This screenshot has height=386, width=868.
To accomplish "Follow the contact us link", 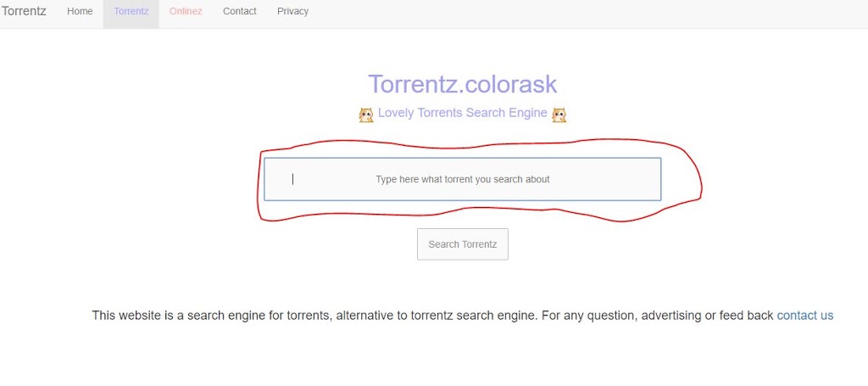I will [x=805, y=316].
